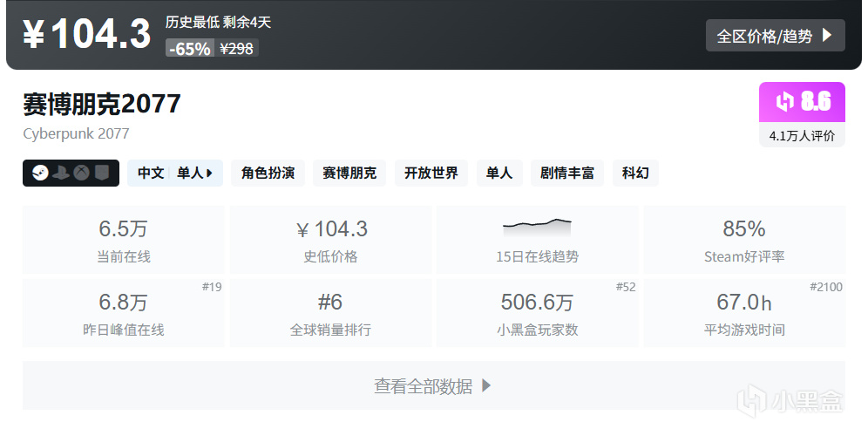This screenshot has height=429, width=868.
Task: Open the 6.5万 当前在线 stat card
Action: pos(124,240)
